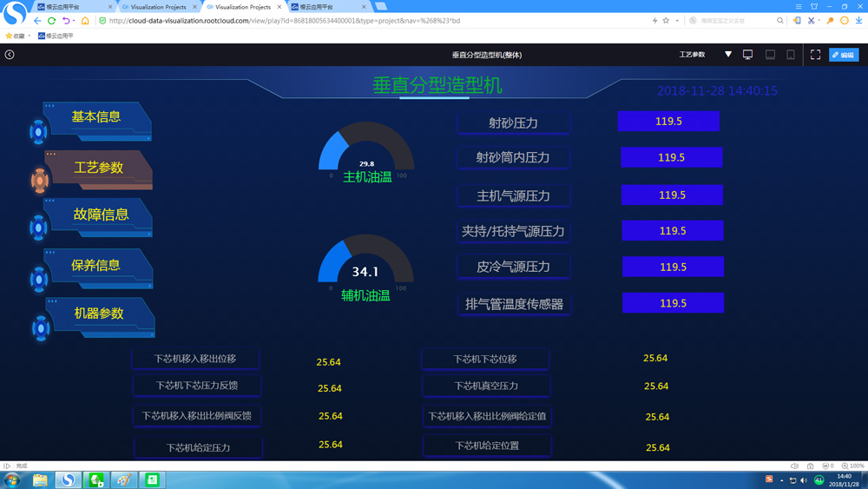
Task: Open the 基本信息 navigation panel
Action: tap(95, 117)
